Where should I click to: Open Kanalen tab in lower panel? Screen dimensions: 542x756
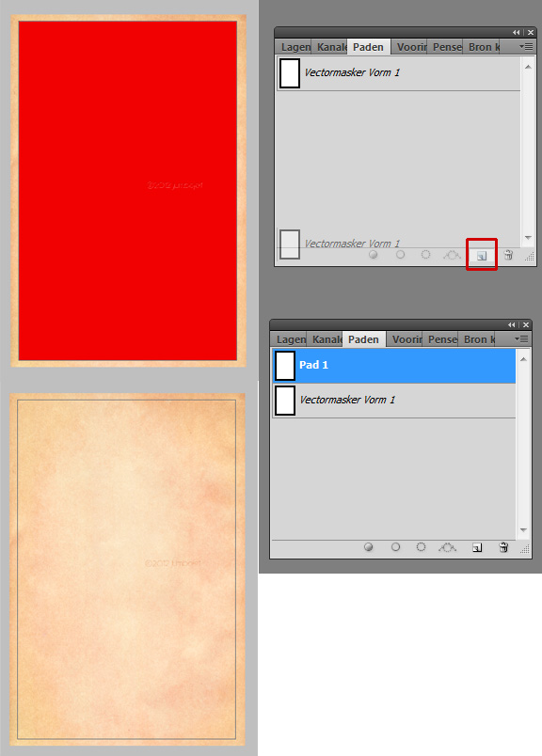pyautogui.click(x=326, y=339)
